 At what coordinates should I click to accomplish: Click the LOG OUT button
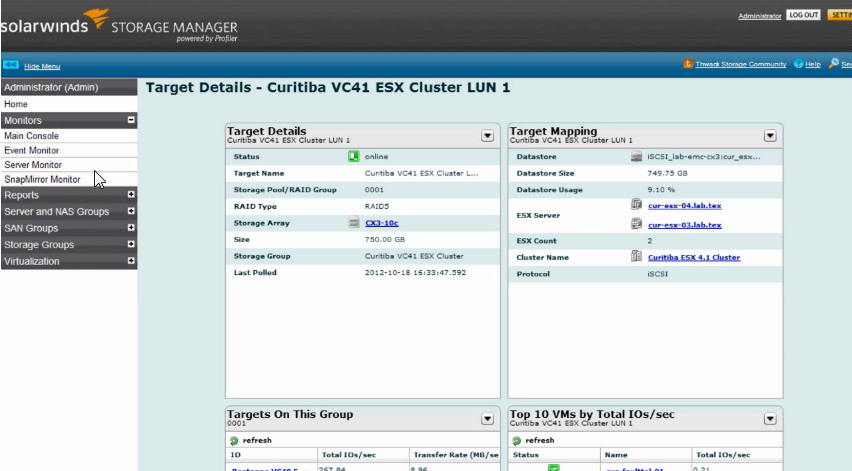point(804,15)
